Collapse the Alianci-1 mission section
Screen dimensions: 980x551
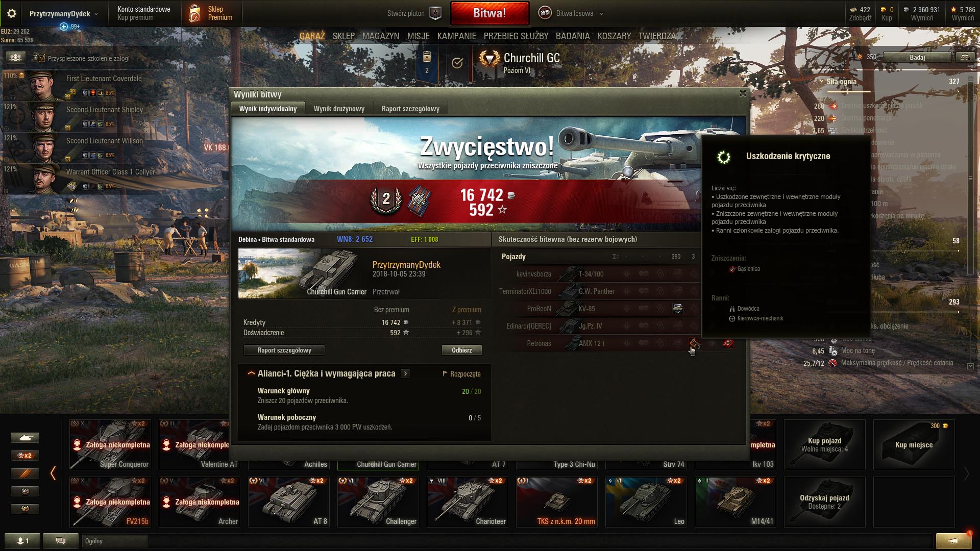(251, 373)
